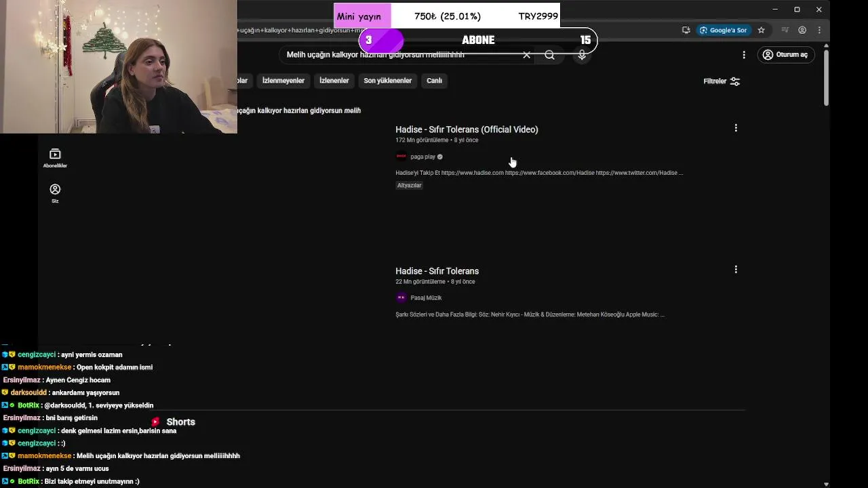Select the İzlenenler filter chip

click(334, 81)
